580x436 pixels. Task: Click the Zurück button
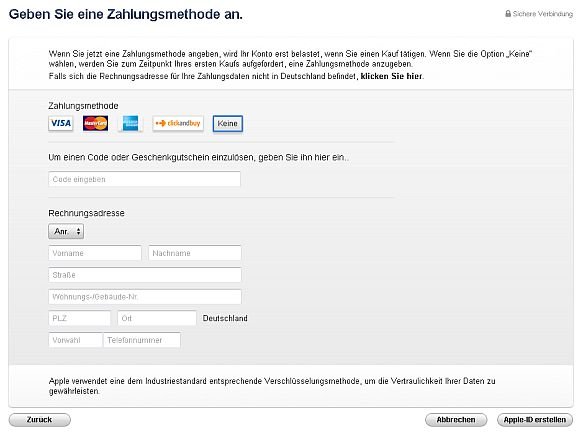(x=40, y=420)
